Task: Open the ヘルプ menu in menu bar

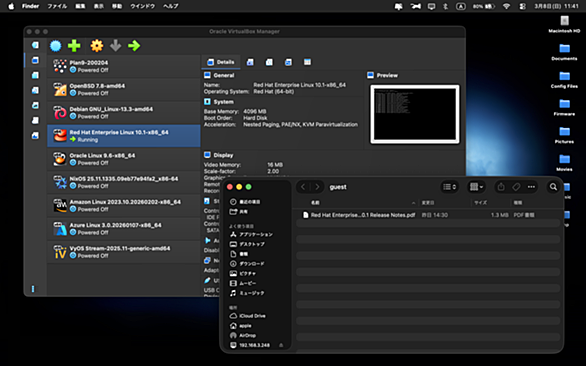Action: point(170,6)
